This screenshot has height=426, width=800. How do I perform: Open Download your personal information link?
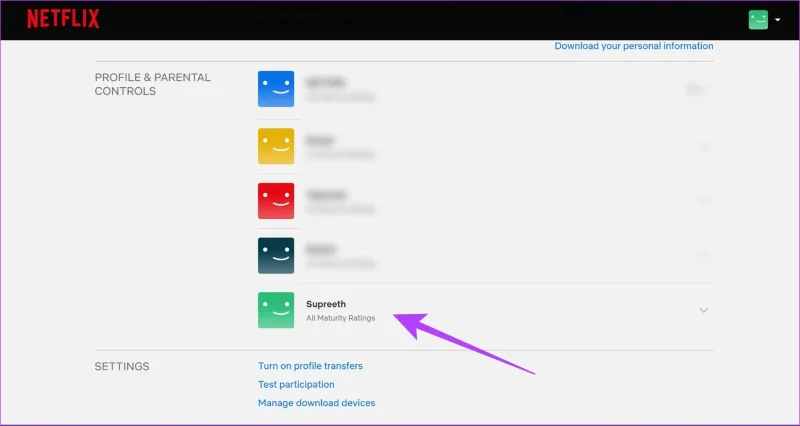pyautogui.click(x=634, y=46)
